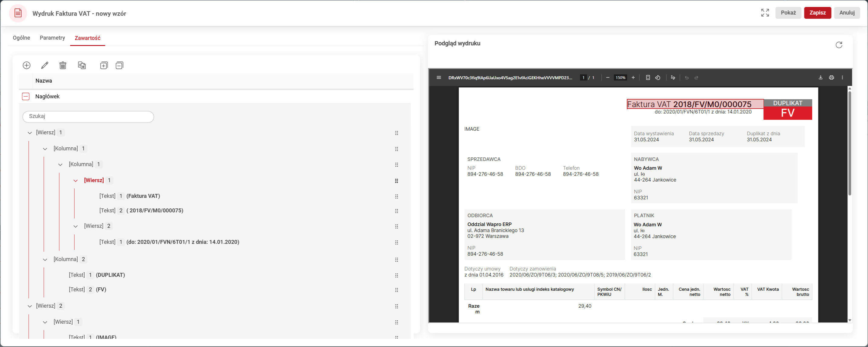The height and width of the screenshot is (347, 868).
Task: Click the Anuluj button
Action: pyautogui.click(x=847, y=13)
